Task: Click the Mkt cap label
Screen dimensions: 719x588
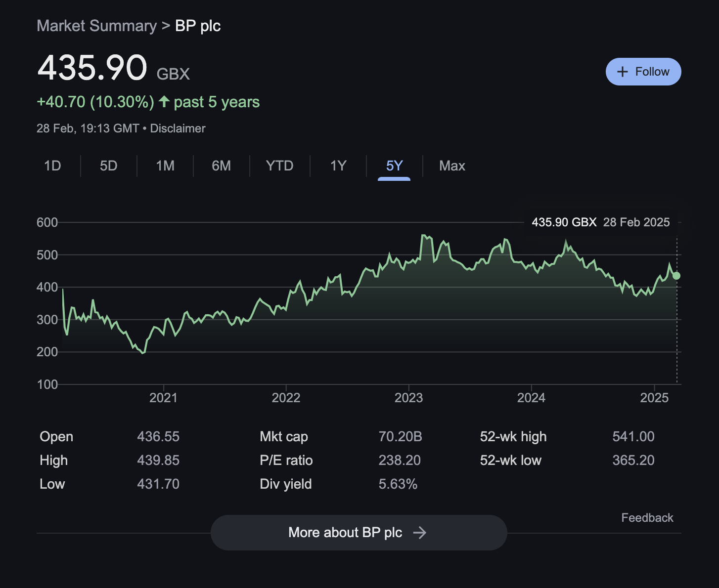Action: (284, 437)
